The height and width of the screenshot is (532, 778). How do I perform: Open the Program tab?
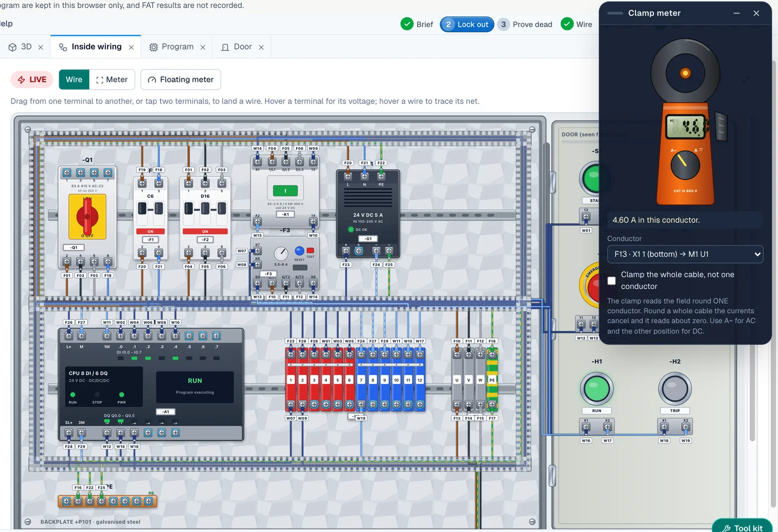[172, 47]
